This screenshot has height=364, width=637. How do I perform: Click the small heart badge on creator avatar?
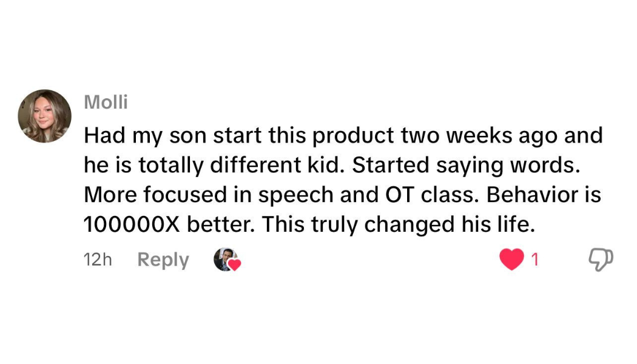[x=234, y=265]
